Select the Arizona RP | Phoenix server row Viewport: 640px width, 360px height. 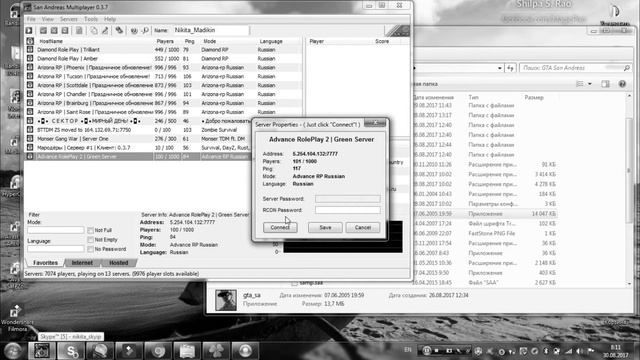coord(163,68)
